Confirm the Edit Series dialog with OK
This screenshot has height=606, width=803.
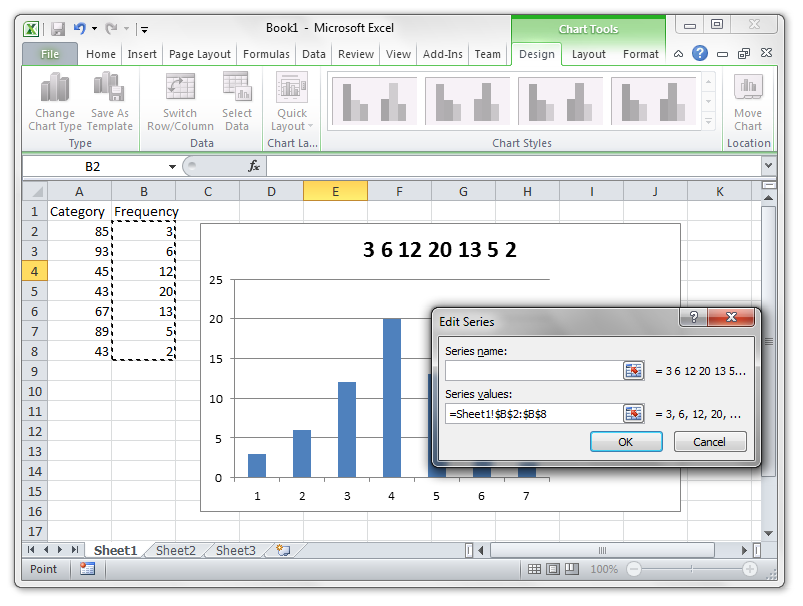point(626,442)
